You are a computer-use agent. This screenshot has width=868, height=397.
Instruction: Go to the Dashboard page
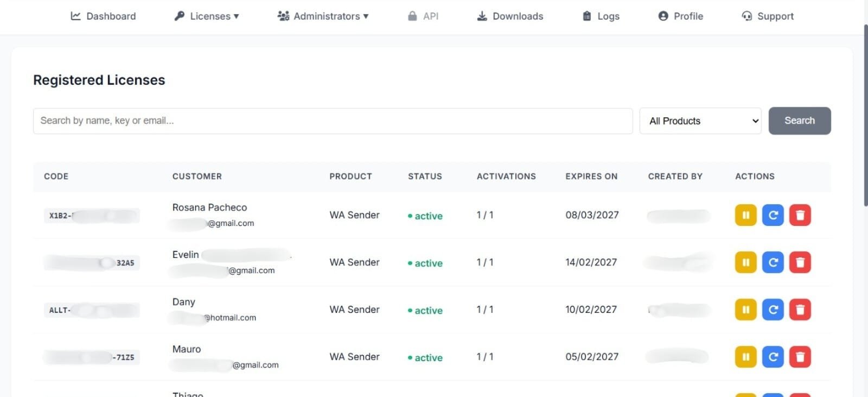[103, 16]
